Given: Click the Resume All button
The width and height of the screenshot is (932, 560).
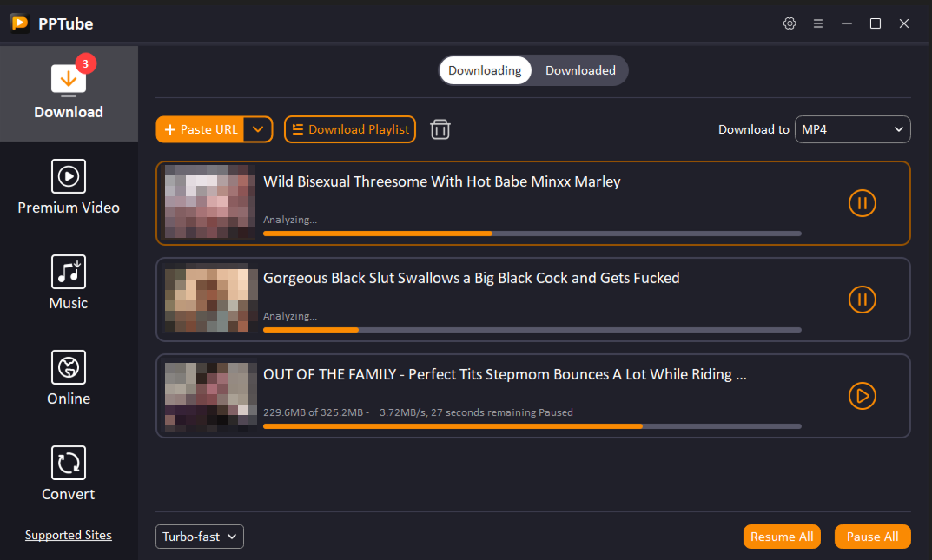Looking at the screenshot, I should coord(781,536).
